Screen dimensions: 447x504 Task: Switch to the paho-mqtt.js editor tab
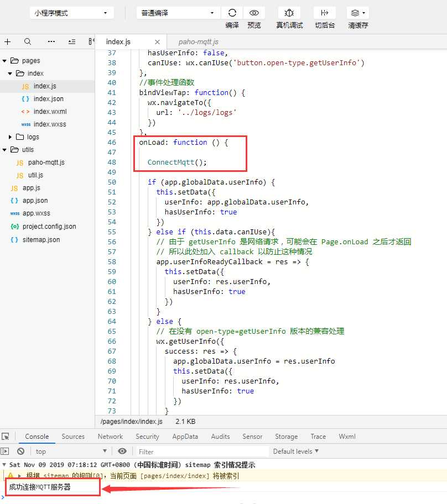(198, 41)
